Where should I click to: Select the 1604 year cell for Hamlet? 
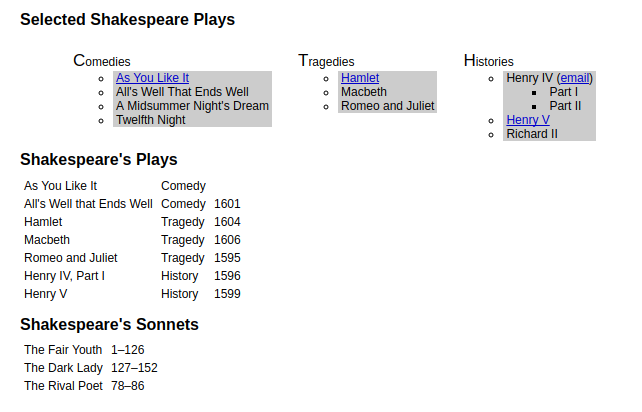[x=227, y=222]
